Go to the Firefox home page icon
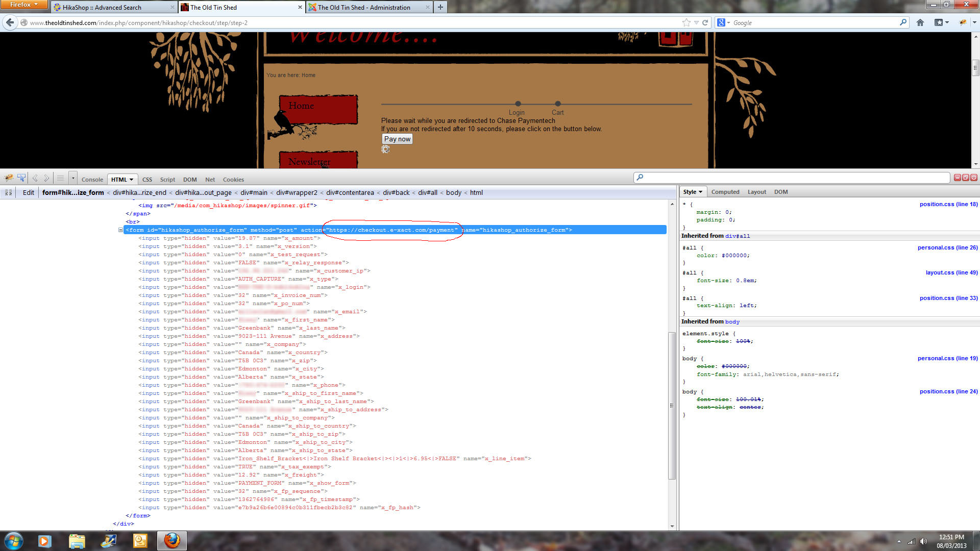This screenshot has height=551, width=980. coord(920,22)
